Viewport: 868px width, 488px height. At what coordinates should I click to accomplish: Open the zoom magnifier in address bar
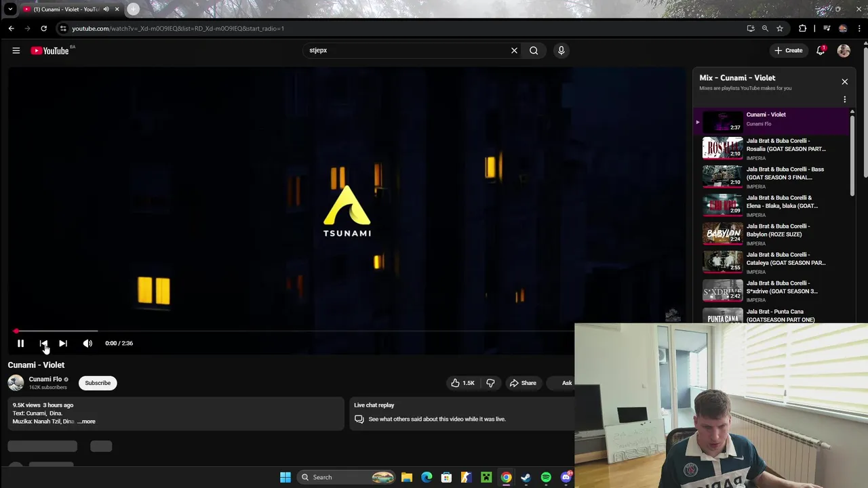click(765, 28)
